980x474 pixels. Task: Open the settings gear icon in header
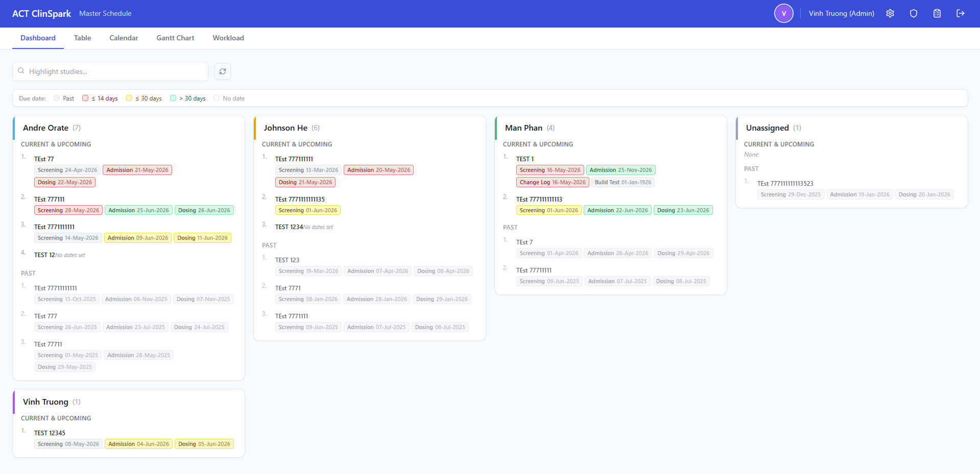890,13
